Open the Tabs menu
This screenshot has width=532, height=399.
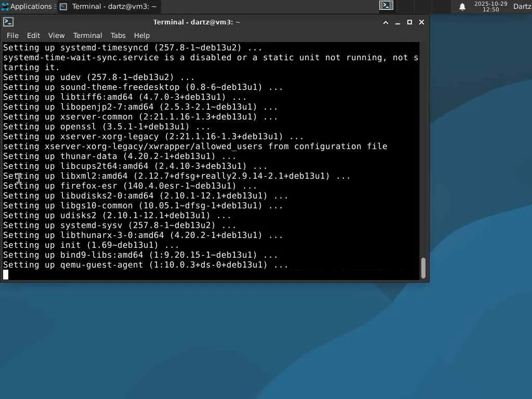coord(118,35)
